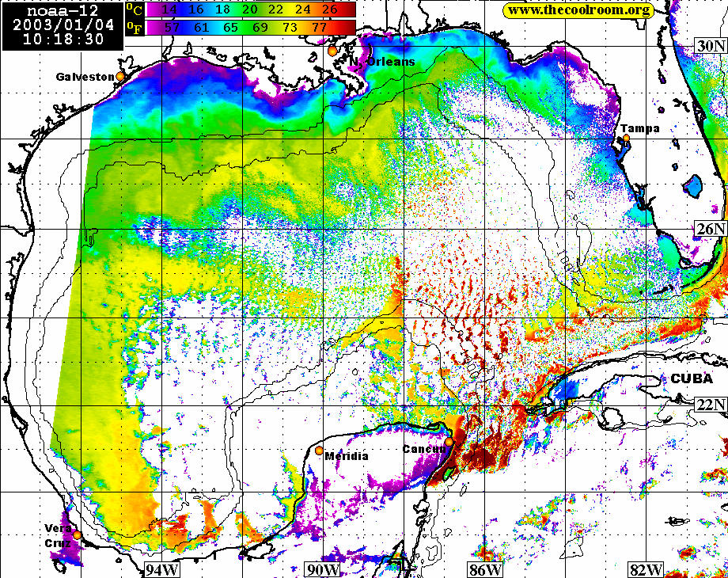Click the 10:18:30 time stamp
728x578 pixels.
tap(63, 39)
